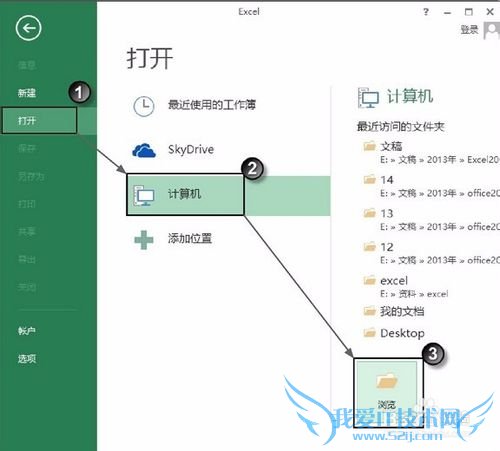Click the clock icon for 最近使用的工作簿
The width and height of the screenshot is (500, 451).
coord(144,106)
